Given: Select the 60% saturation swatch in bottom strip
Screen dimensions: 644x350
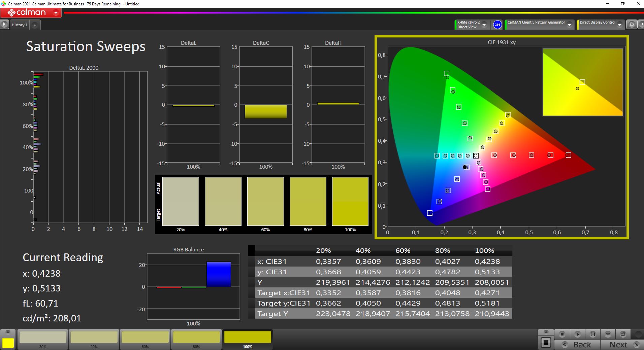Looking at the screenshot, I should click(145, 338).
